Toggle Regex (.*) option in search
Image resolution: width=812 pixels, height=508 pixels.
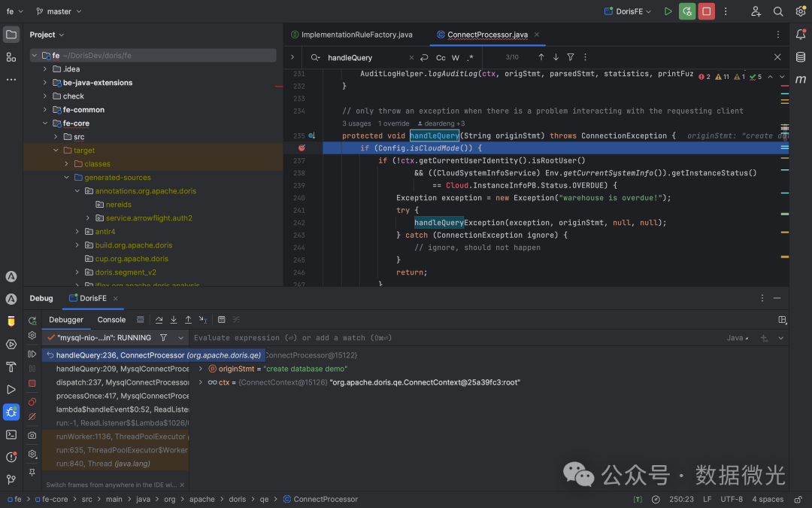pos(471,58)
